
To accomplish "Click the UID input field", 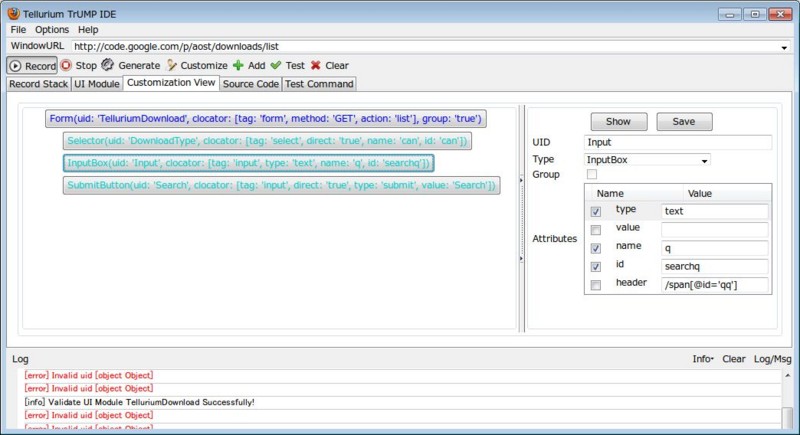I will click(x=678, y=142).
